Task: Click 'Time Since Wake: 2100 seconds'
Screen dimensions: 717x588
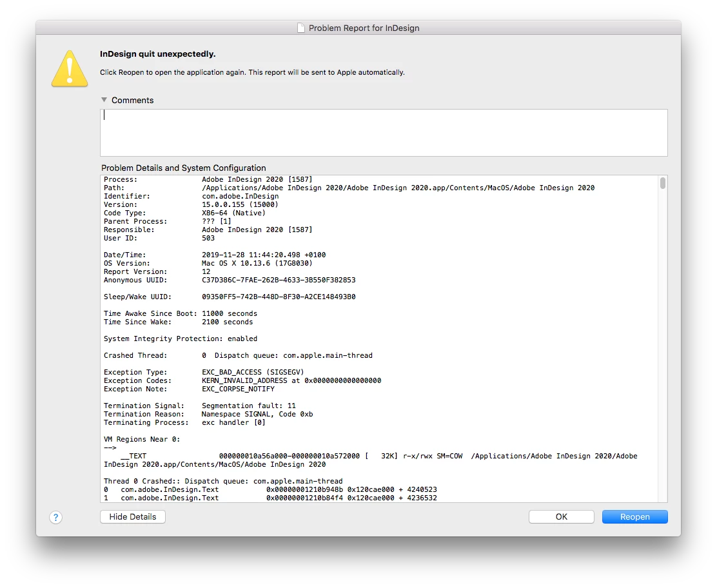Action: [x=179, y=322]
